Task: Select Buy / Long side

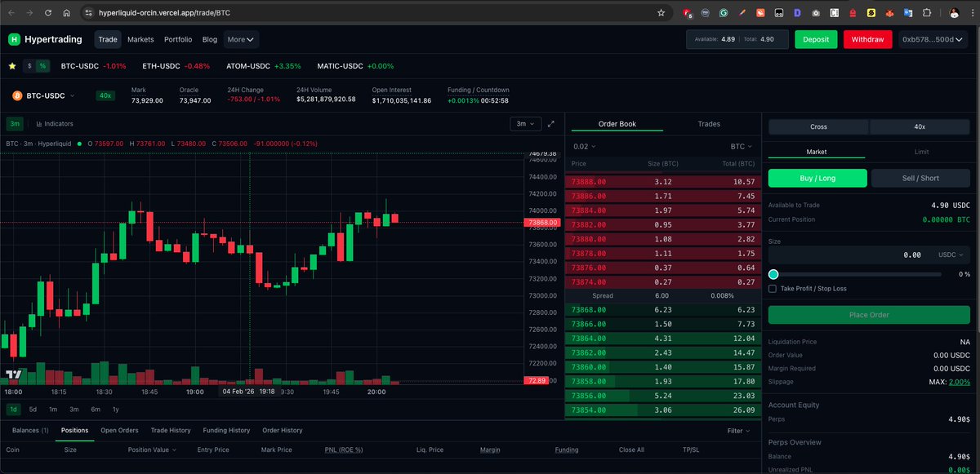Action: click(x=817, y=179)
